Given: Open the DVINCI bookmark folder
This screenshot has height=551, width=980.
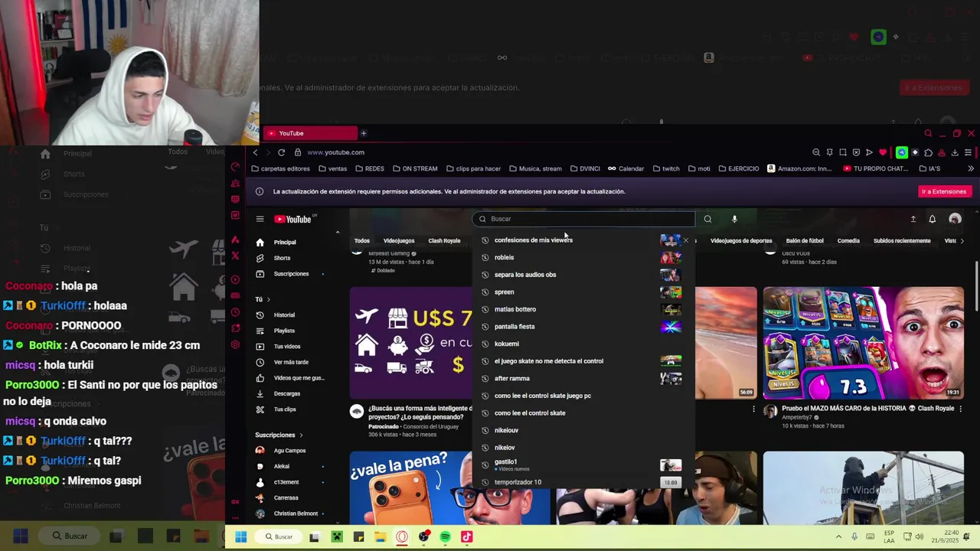Looking at the screenshot, I should coord(584,168).
